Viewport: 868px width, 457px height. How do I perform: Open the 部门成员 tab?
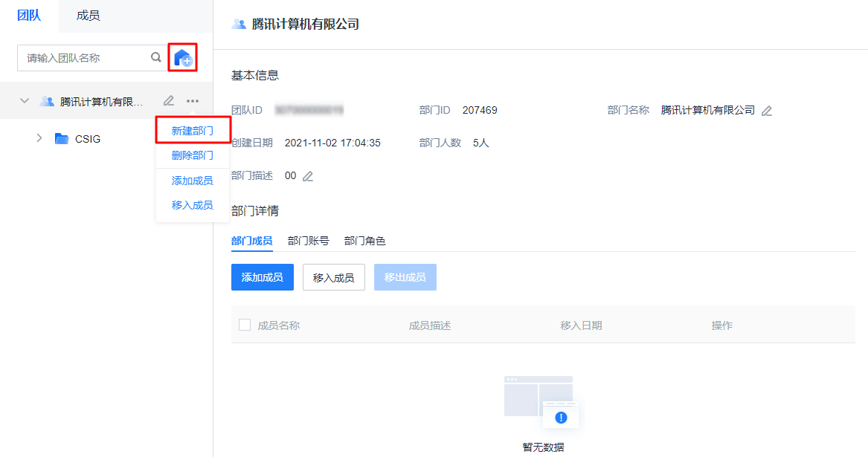[x=252, y=241]
